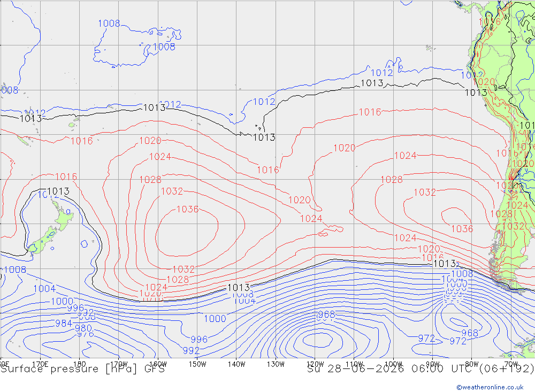Click the blue 984 isobar label

click(x=64, y=323)
